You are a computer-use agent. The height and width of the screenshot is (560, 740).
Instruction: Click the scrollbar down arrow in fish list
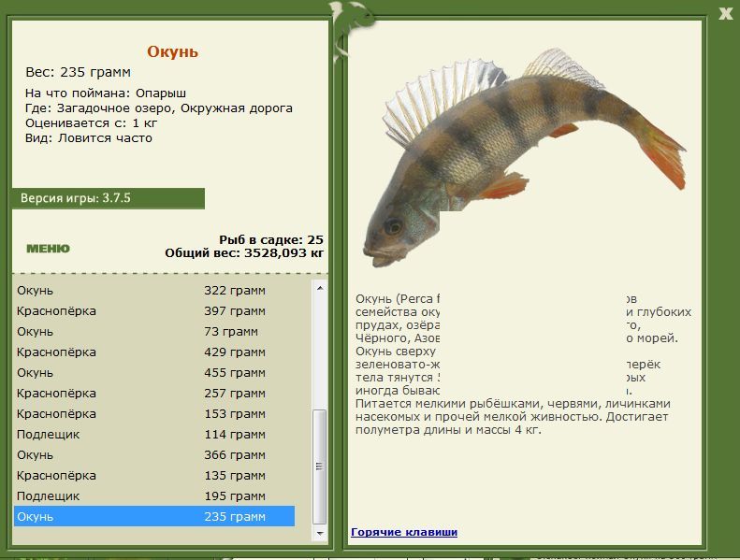point(320,534)
